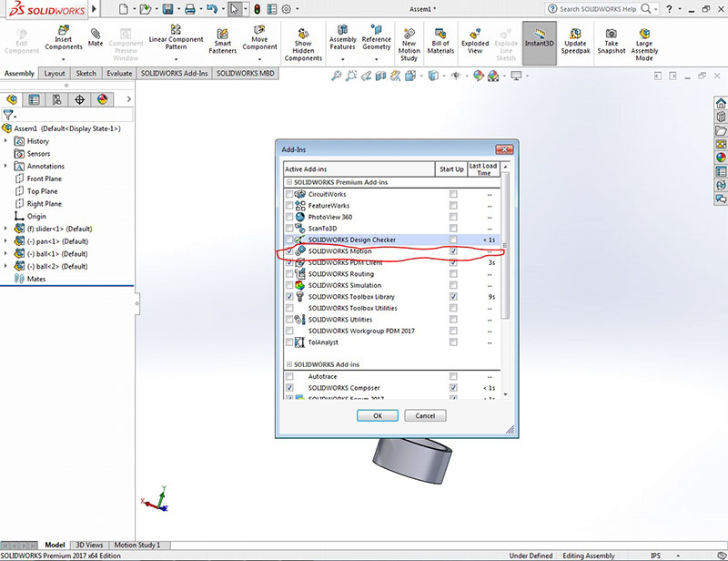Image resolution: width=728 pixels, height=561 pixels.
Task: Open the Insert Components dropdown arrow
Action: [63, 59]
